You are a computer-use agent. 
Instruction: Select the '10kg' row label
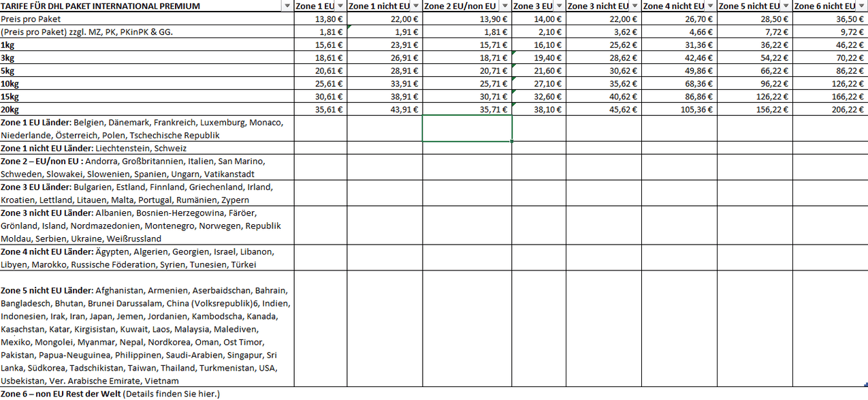pos(147,84)
